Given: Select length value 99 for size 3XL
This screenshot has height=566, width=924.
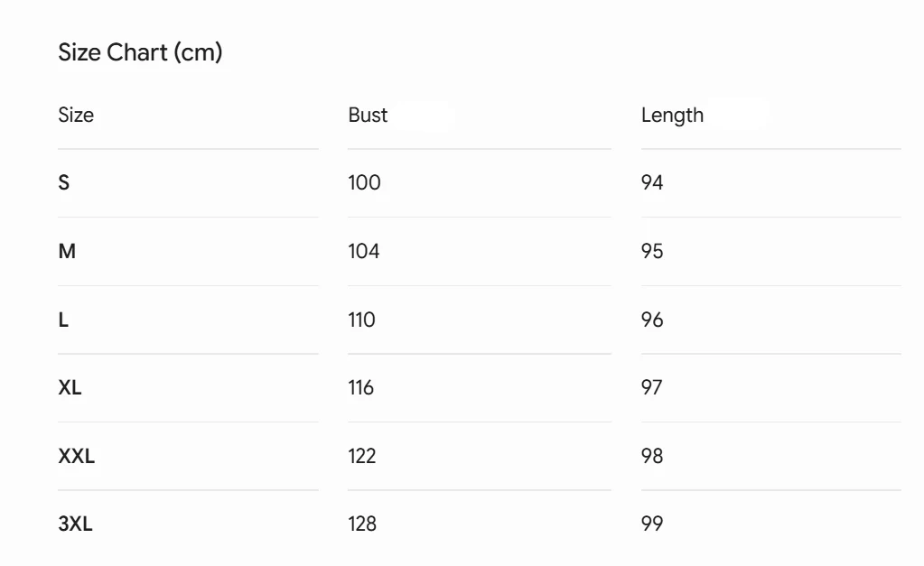Looking at the screenshot, I should point(652,524).
